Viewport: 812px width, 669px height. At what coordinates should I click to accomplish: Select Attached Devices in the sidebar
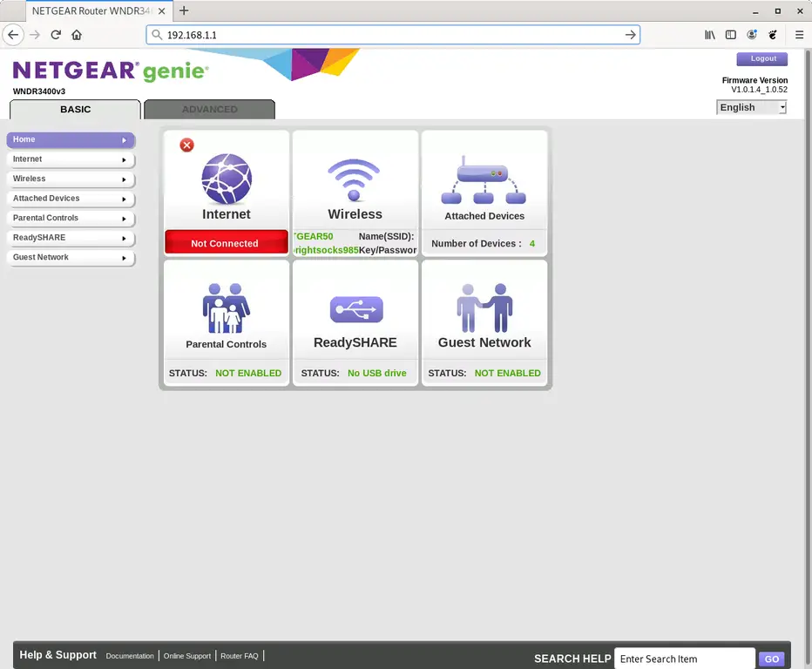click(x=71, y=199)
